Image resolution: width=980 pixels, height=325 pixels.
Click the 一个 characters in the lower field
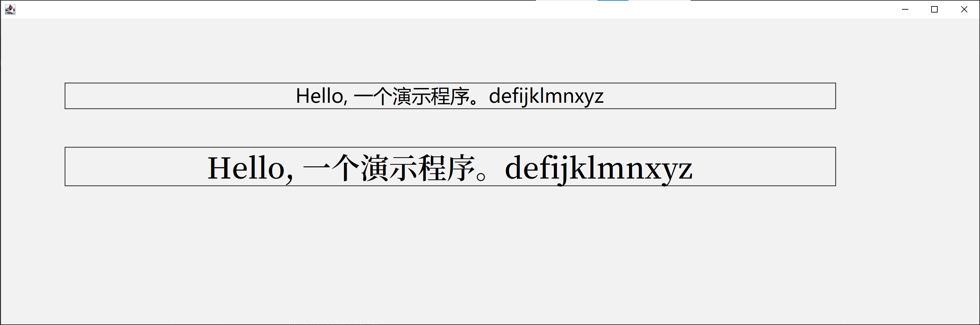coord(331,168)
